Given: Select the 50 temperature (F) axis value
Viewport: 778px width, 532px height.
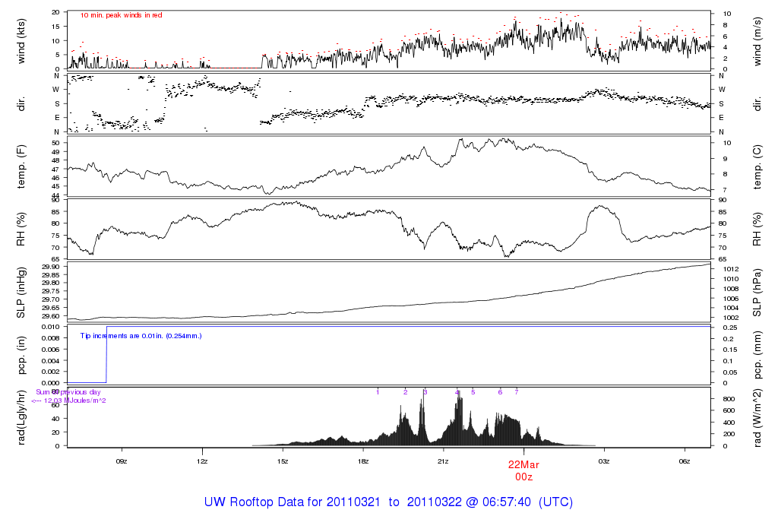Looking at the screenshot, I should (56, 143).
